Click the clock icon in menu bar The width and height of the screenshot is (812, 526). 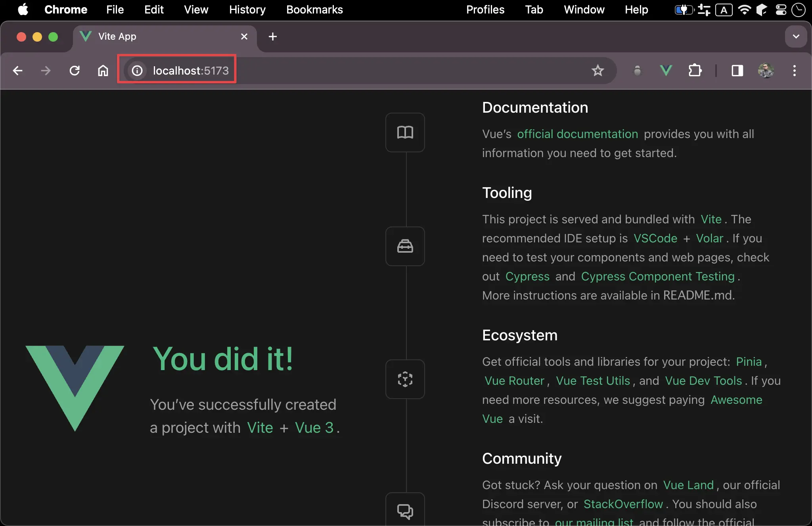click(x=799, y=10)
